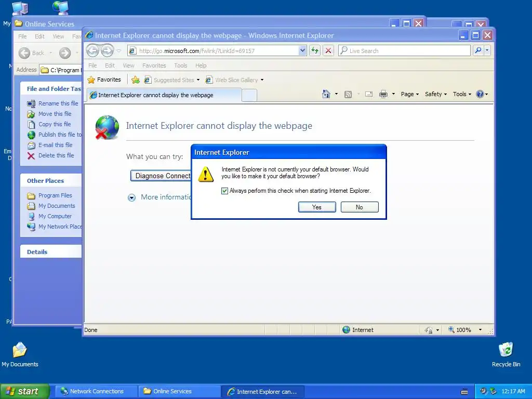Viewport: 532px width, 399px height.
Task: Open My Computer in Other Places
Action: click(49, 216)
